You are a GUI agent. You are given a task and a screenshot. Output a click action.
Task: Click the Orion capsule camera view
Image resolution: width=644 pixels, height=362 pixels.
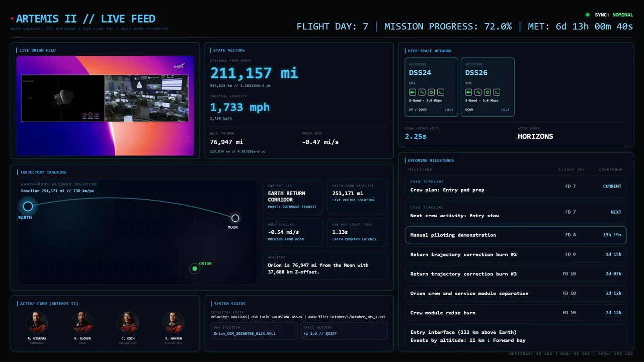62,98
